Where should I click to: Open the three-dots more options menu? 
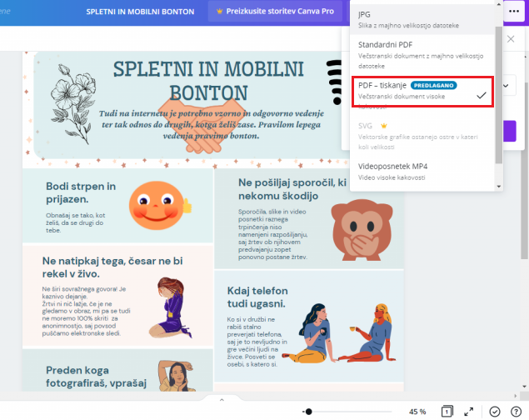coord(513,11)
